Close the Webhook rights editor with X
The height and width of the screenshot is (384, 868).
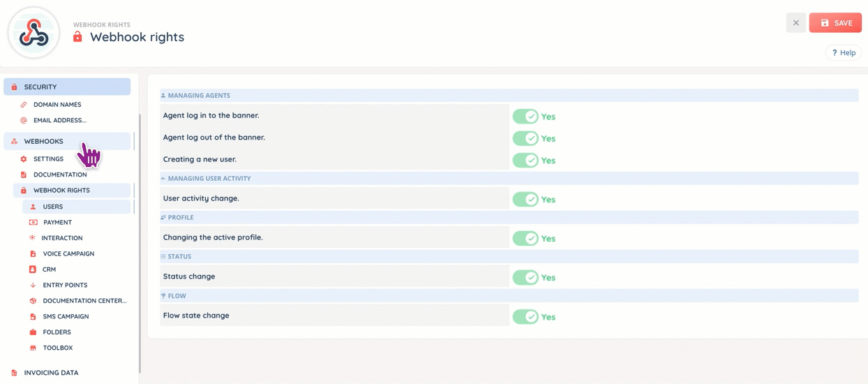click(x=795, y=23)
